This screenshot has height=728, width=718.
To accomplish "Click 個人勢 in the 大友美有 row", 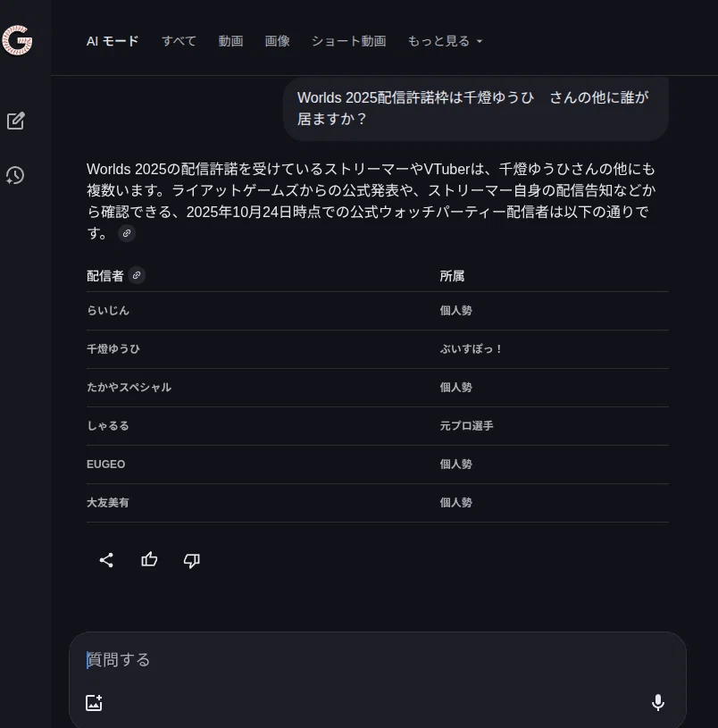I will (x=455, y=502).
